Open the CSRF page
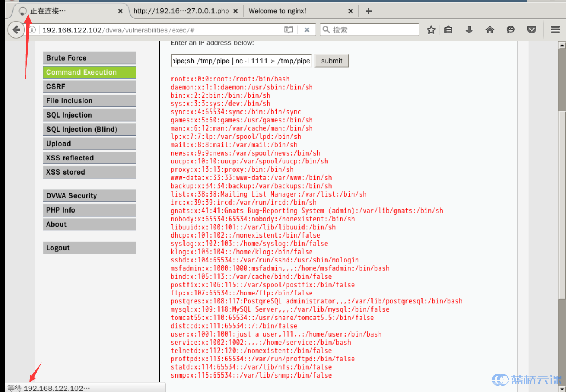This screenshot has width=566, height=392. [x=90, y=87]
